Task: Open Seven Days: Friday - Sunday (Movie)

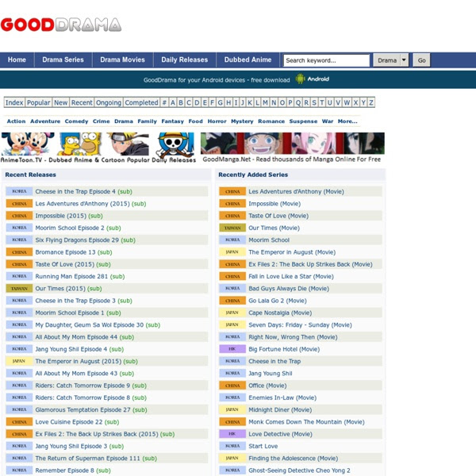Action: click(300, 324)
